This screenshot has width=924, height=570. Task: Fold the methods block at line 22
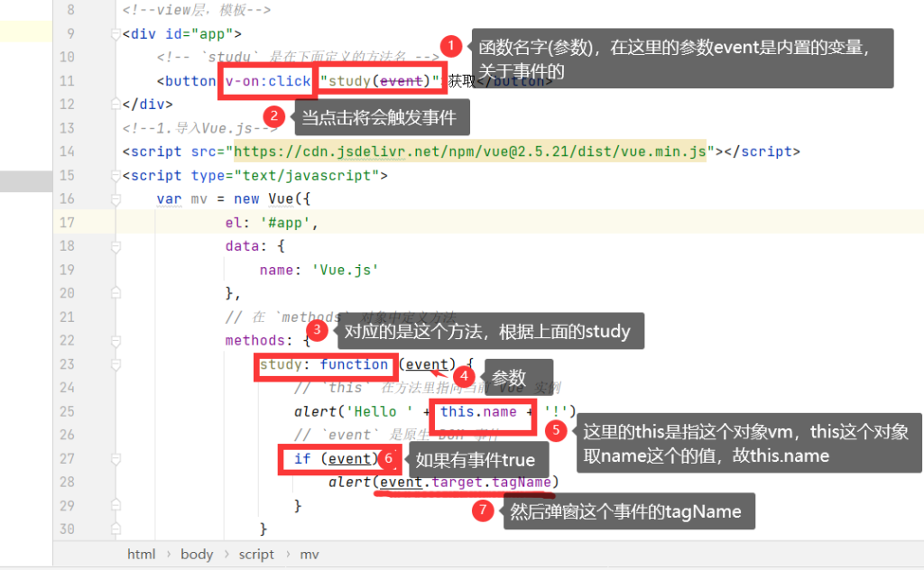[115, 340]
